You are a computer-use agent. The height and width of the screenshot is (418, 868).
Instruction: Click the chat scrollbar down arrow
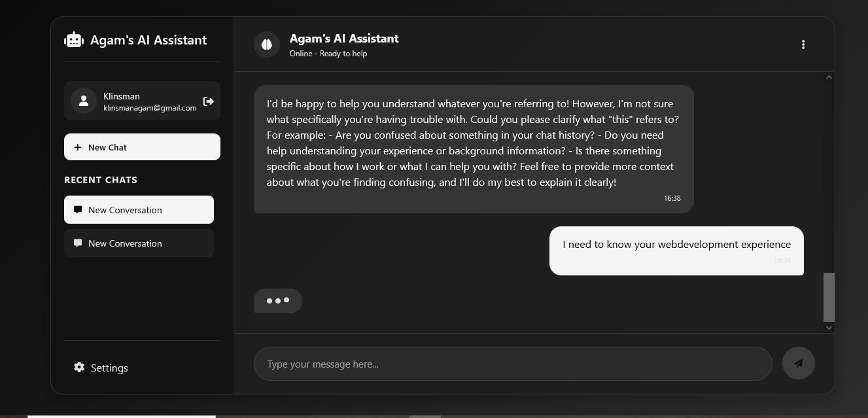point(829,327)
